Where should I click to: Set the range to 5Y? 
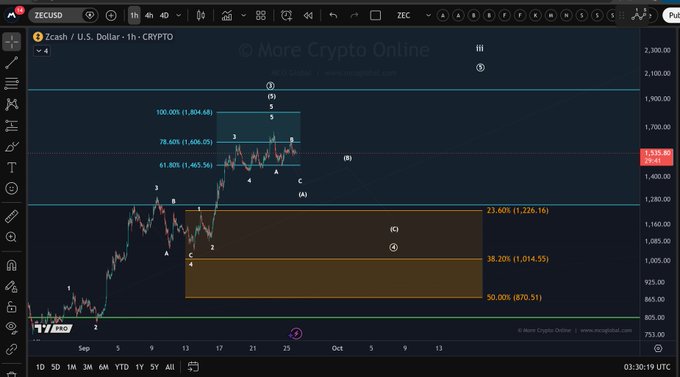click(x=154, y=367)
